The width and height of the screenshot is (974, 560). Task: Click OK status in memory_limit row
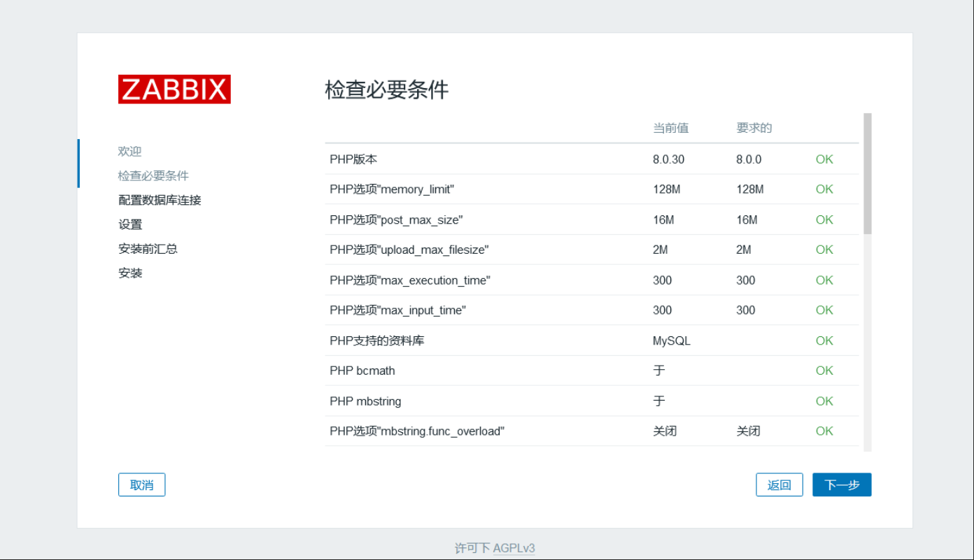point(824,189)
